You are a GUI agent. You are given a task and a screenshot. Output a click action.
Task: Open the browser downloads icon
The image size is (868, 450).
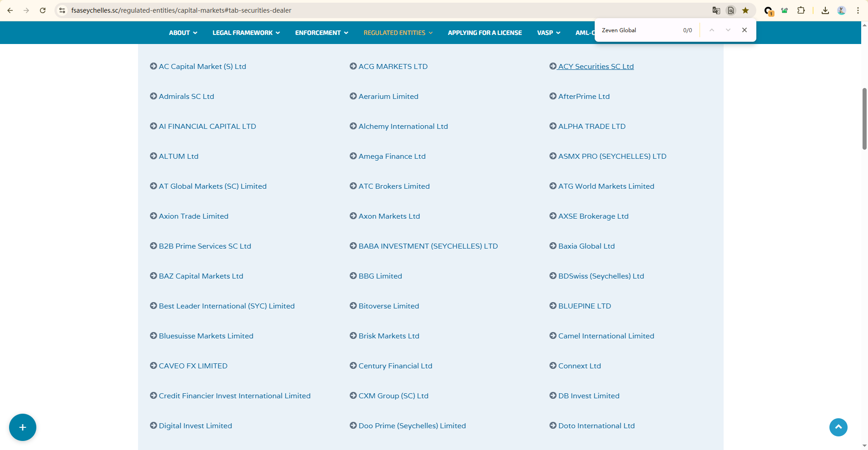[x=825, y=10]
